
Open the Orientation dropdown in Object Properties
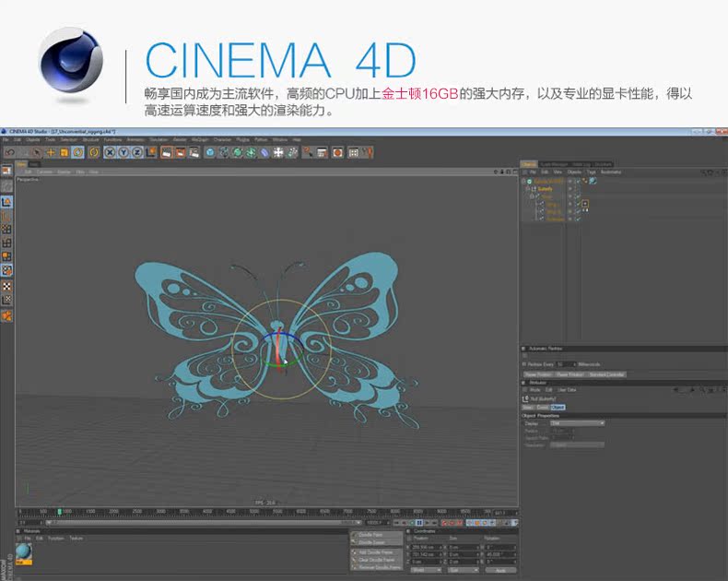pos(578,445)
